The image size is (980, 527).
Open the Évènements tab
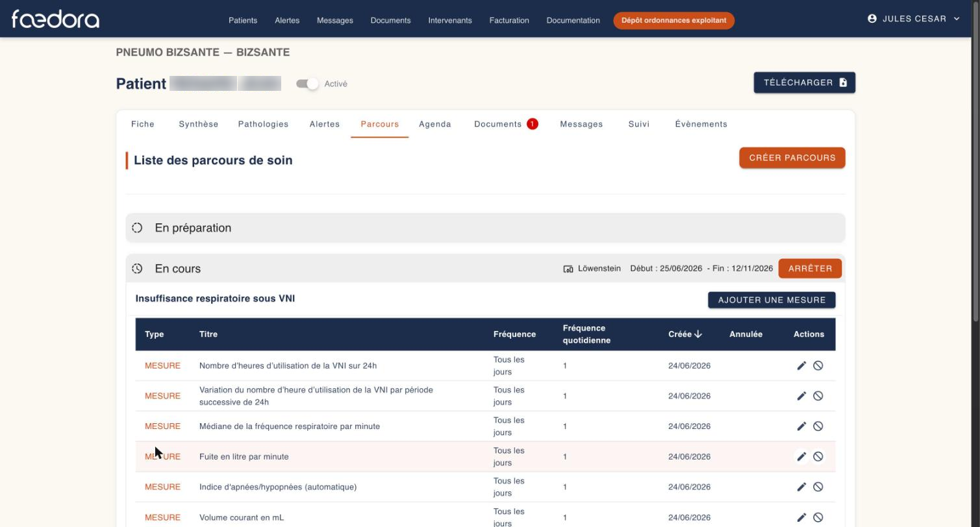(701, 124)
